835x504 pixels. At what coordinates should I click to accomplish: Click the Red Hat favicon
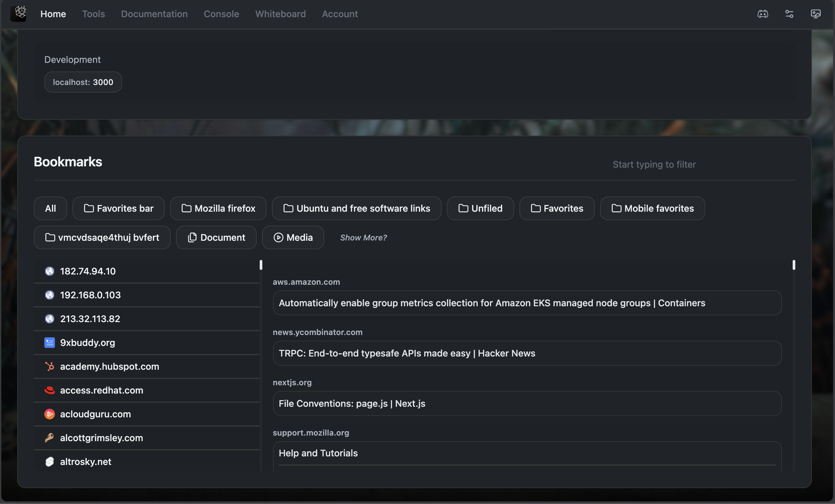pyautogui.click(x=50, y=390)
